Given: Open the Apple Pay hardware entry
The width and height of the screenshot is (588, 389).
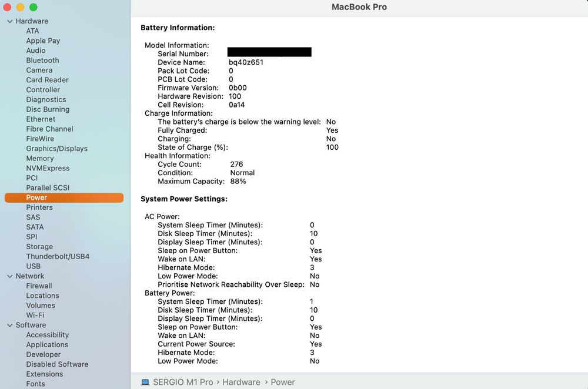Looking at the screenshot, I should click(x=43, y=41).
